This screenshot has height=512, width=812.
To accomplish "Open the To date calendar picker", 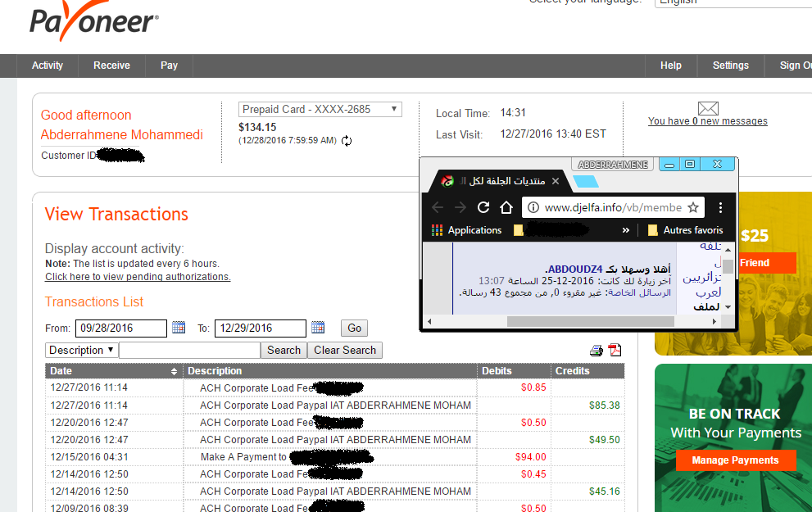I will [x=318, y=328].
